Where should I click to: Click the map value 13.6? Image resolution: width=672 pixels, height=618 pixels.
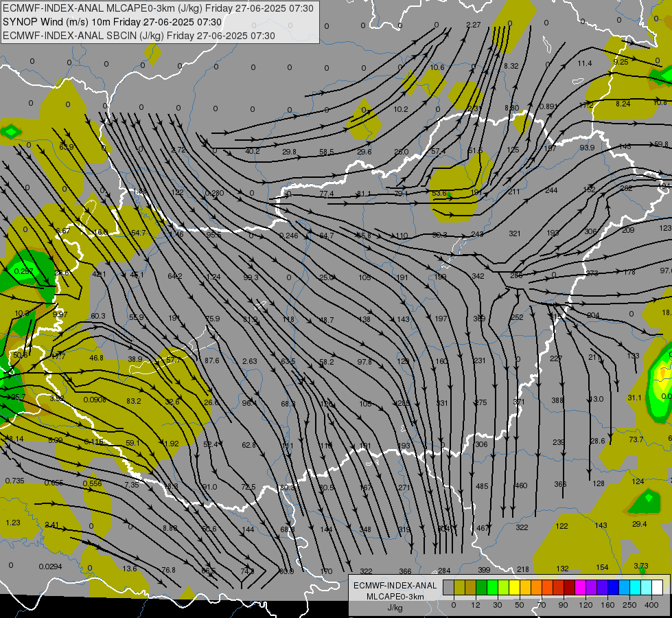click(x=130, y=569)
